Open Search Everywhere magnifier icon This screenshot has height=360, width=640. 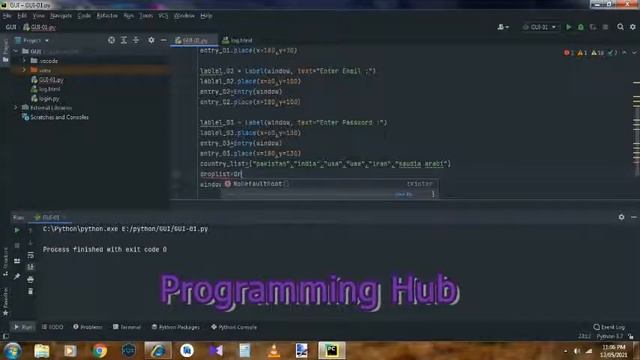620,27
